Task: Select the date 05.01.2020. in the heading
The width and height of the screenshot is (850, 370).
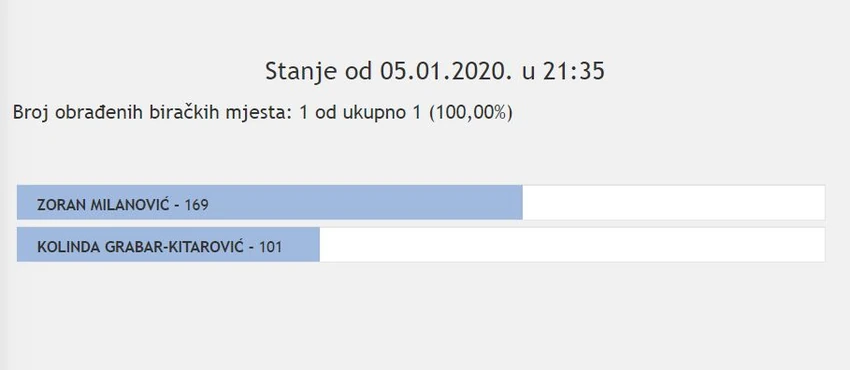Action: pyautogui.click(x=446, y=72)
